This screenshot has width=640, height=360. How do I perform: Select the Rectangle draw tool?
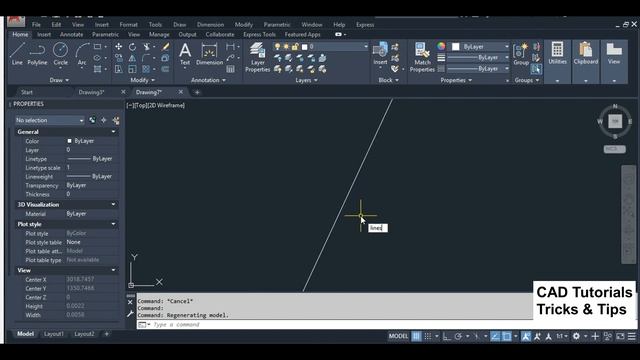click(x=98, y=47)
